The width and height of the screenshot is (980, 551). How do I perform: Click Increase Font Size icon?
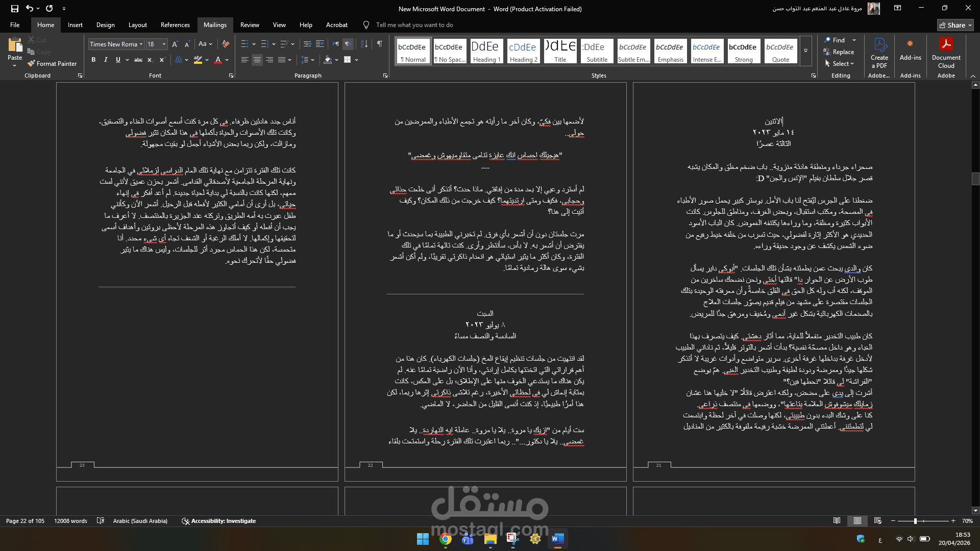click(175, 44)
